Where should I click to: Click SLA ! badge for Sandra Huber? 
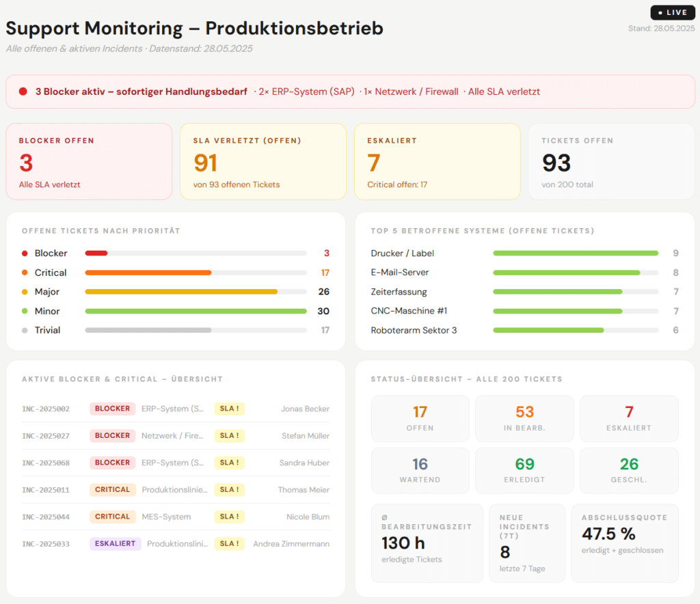[230, 463]
